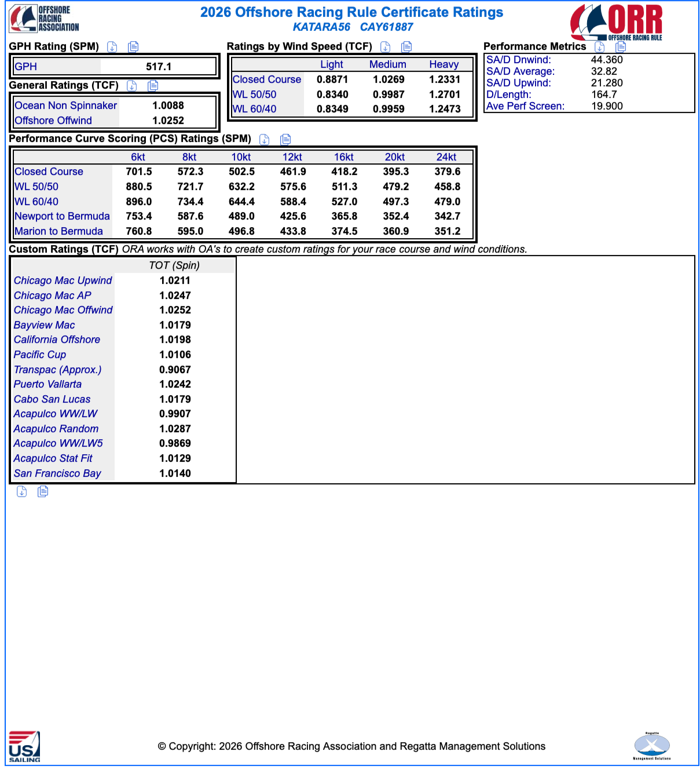Select the Acapulco WW/LW custom rating

[x=56, y=414]
